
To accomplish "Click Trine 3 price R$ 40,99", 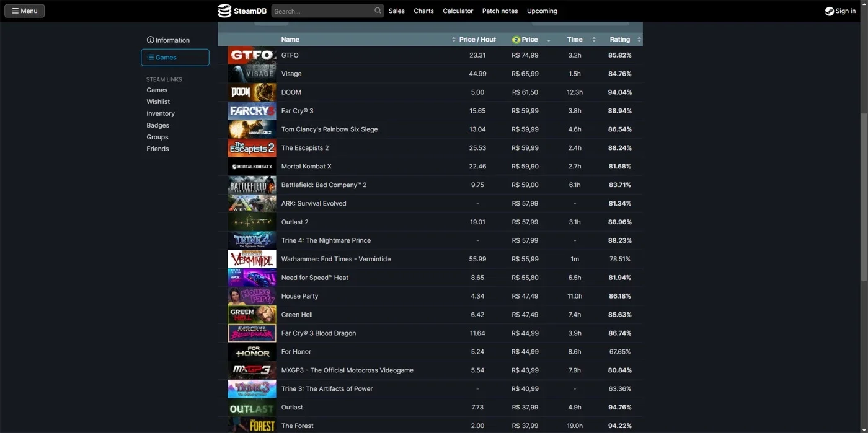I will pos(525,389).
